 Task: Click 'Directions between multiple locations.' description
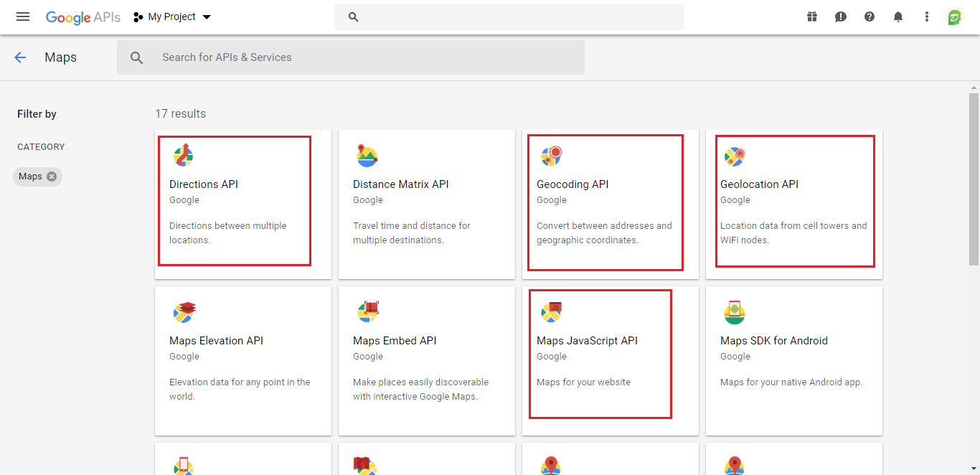pyautogui.click(x=228, y=233)
